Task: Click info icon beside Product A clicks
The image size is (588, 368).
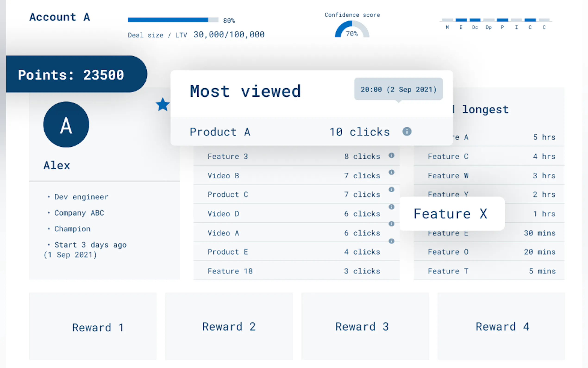Action: coord(407,131)
